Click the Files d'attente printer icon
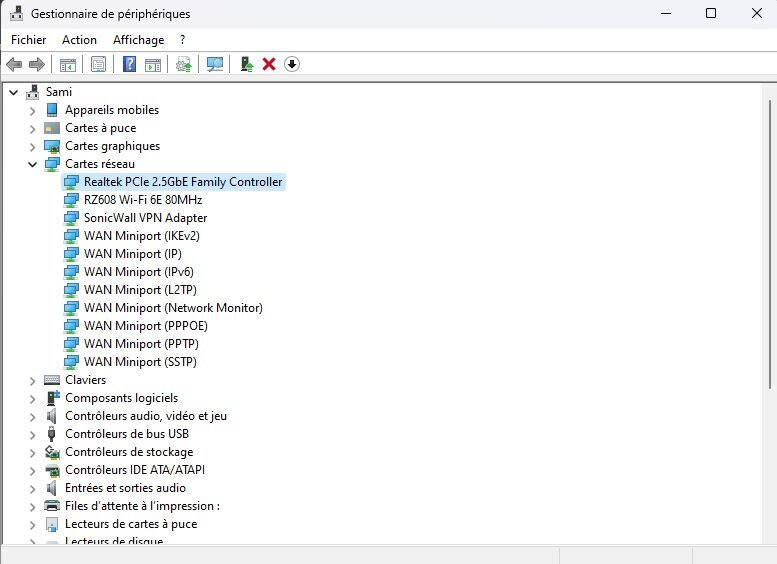 [52, 506]
